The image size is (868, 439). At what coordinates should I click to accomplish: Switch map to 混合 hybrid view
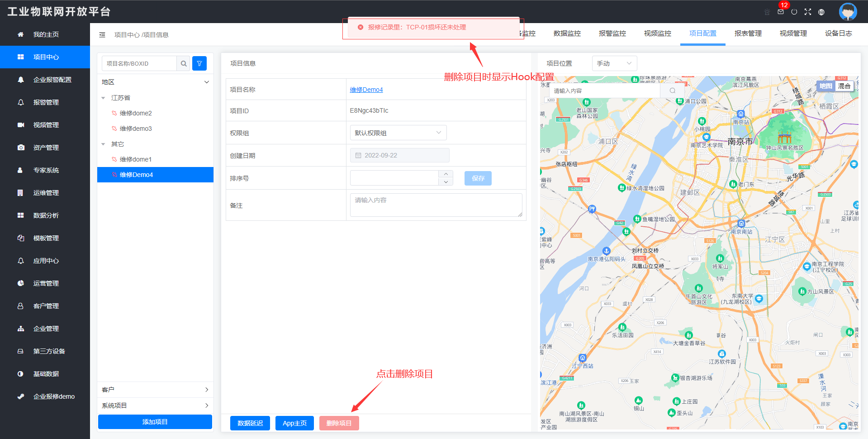[844, 86]
